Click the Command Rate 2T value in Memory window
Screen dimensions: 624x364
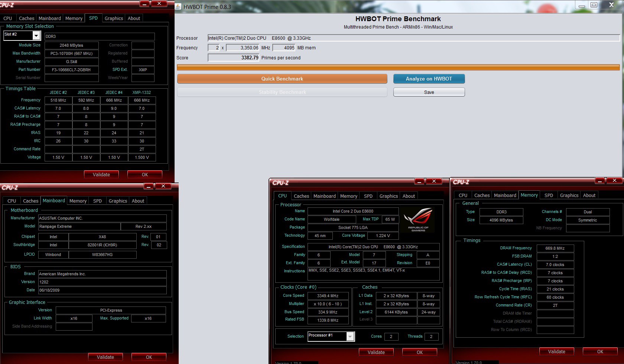click(x=555, y=305)
